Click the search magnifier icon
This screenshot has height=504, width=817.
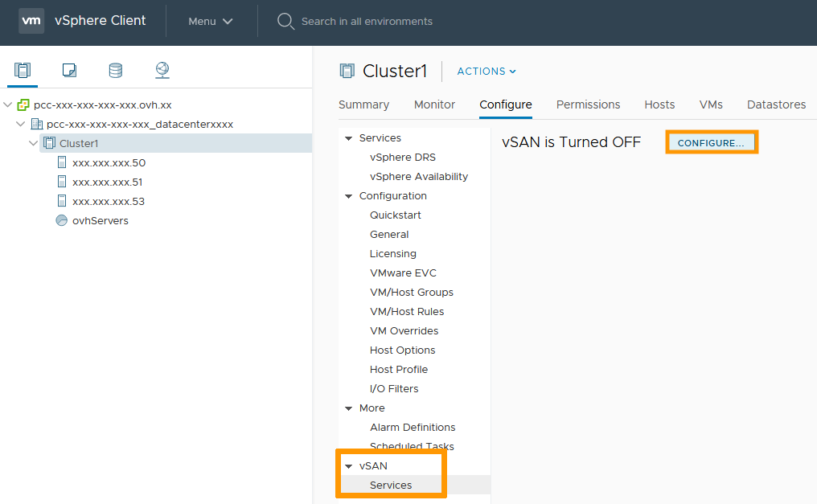coord(285,22)
